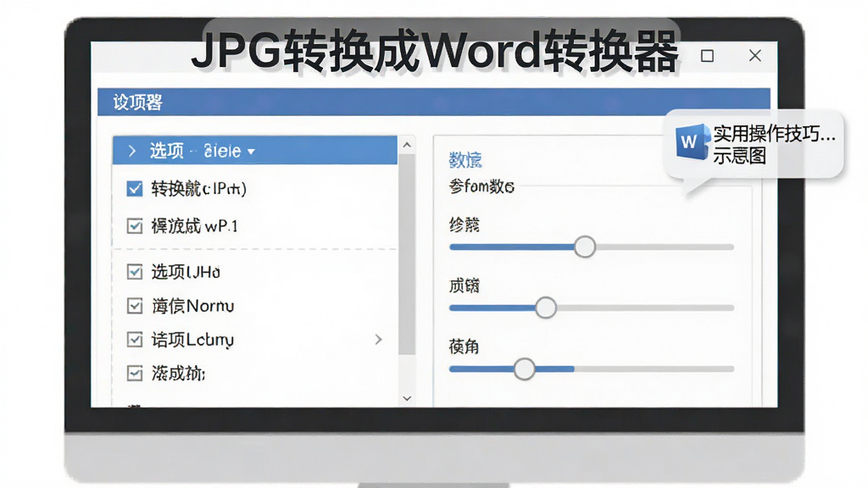Click the 设项器 blue header bar
868x488 pixels.
(433, 102)
